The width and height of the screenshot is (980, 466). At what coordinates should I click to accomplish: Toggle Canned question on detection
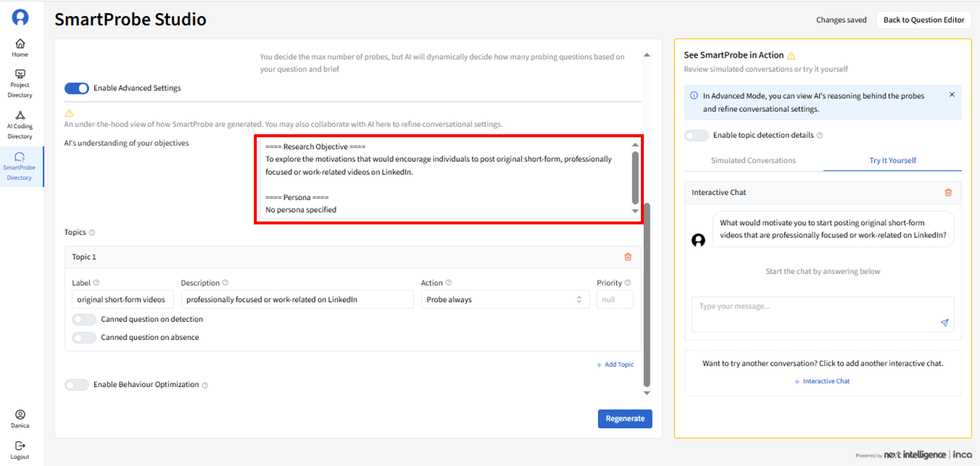[x=84, y=319]
